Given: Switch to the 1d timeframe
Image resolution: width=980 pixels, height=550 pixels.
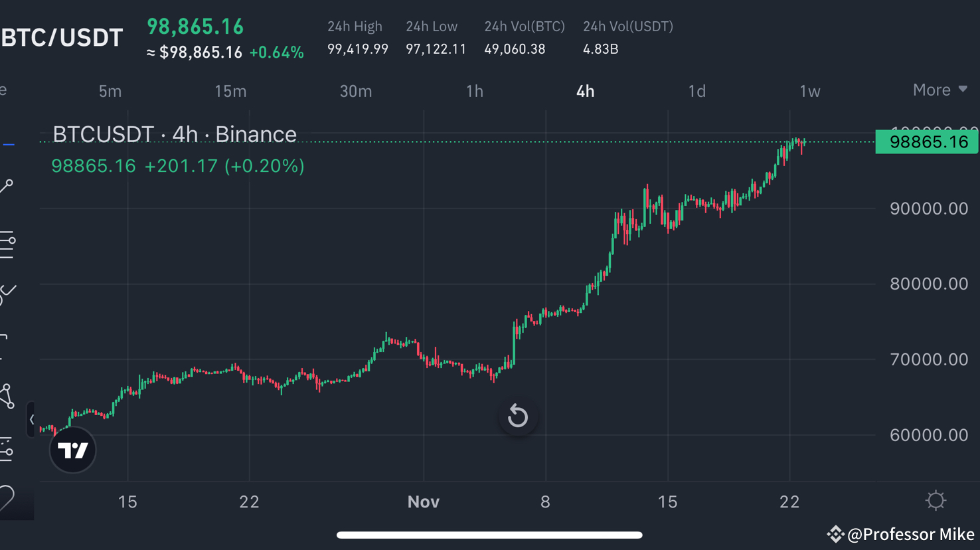Looking at the screenshot, I should point(696,91).
